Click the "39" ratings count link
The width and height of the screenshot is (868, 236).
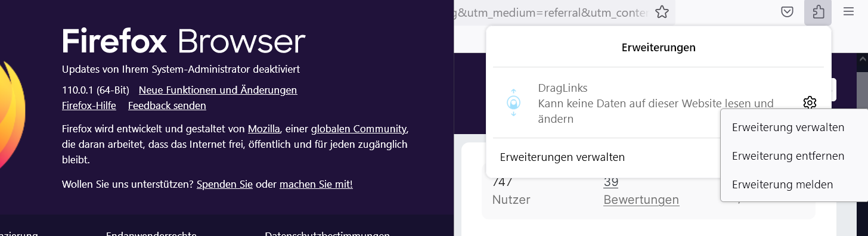(x=610, y=182)
